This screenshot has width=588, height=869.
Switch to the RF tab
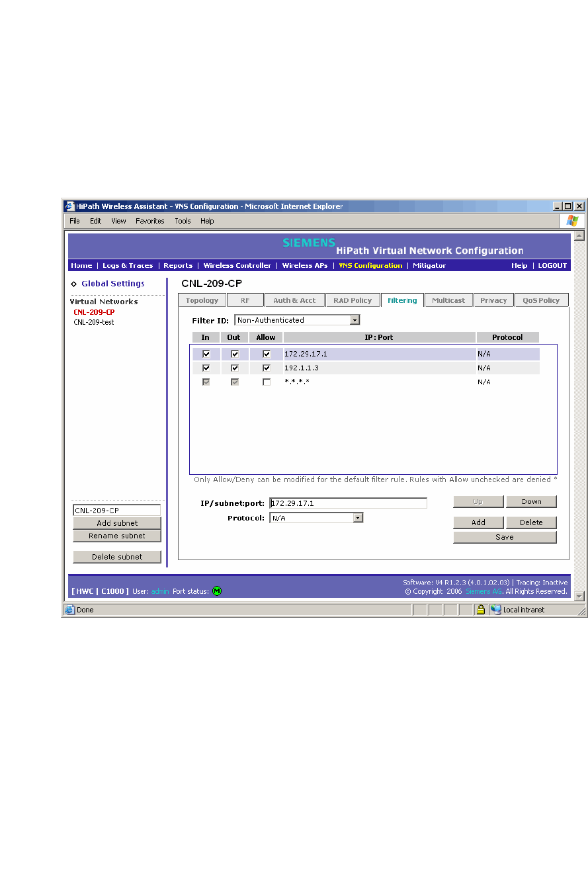pos(245,300)
